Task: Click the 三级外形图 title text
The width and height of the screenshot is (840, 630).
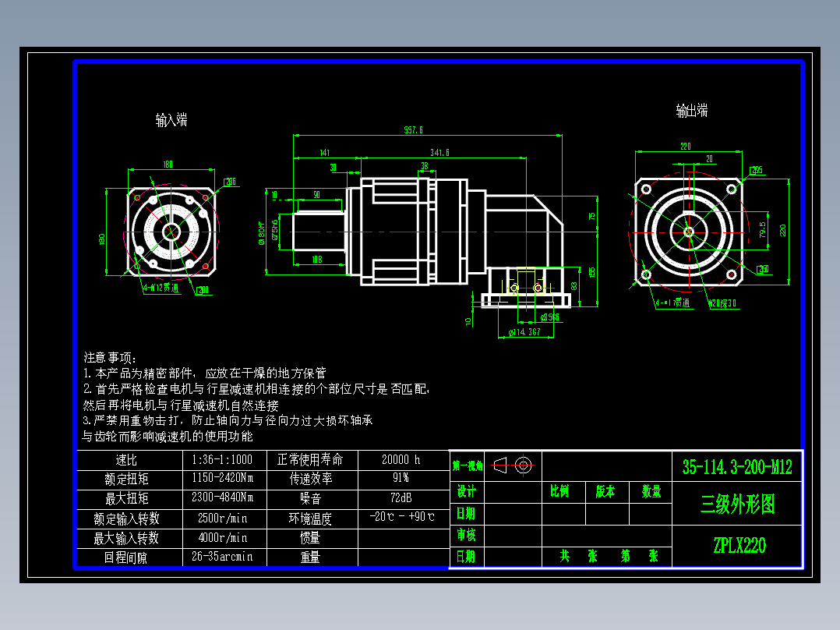Action: coord(739,505)
